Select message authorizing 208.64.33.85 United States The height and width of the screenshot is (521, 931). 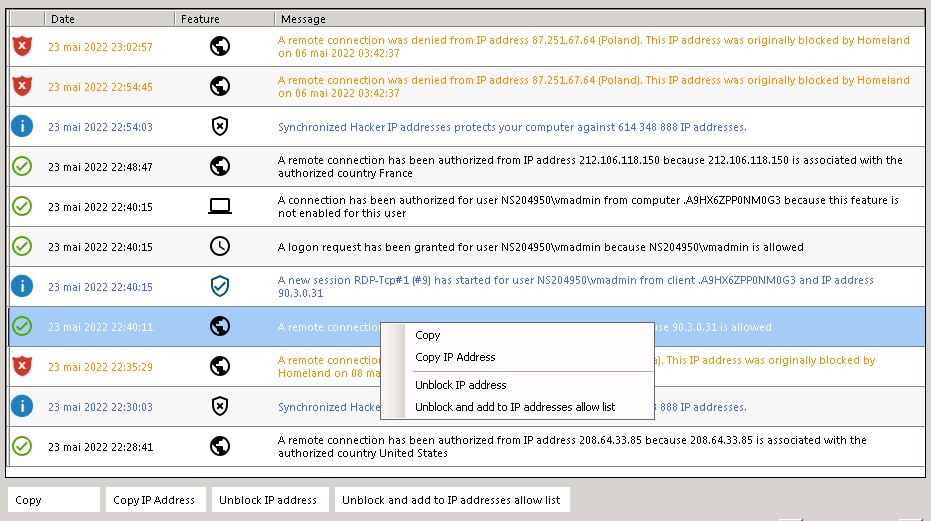pyautogui.click(x=572, y=446)
